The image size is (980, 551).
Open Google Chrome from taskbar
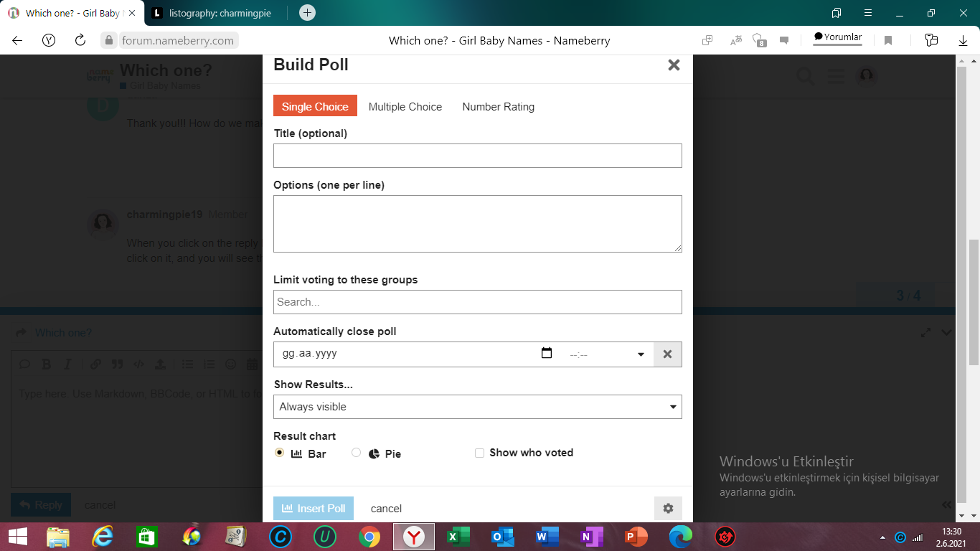point(369,536)
